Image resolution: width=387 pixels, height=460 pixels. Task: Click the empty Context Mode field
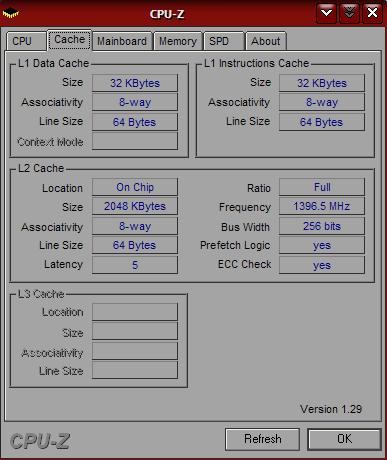[x=135, y=141]
